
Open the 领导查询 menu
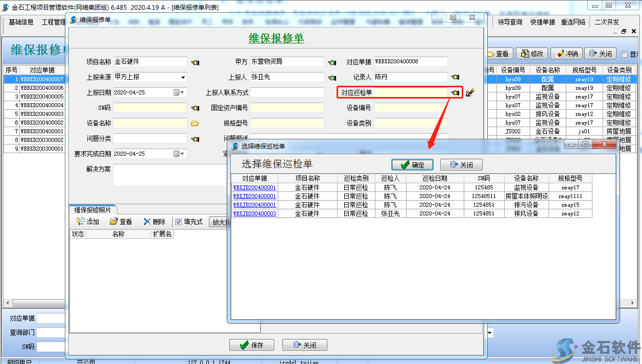(510, 22)
